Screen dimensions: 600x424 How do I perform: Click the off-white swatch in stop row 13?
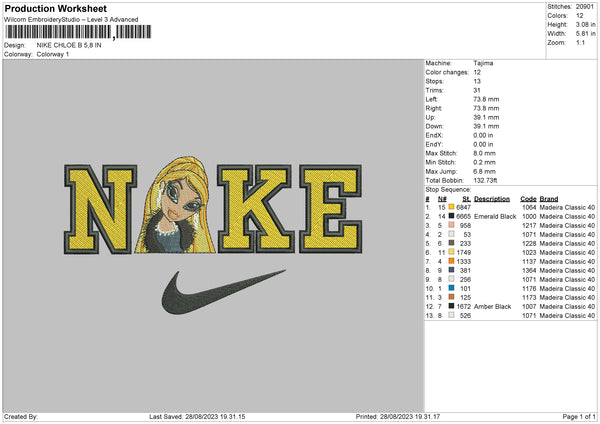pyautogui.click(x=452, y=315)
